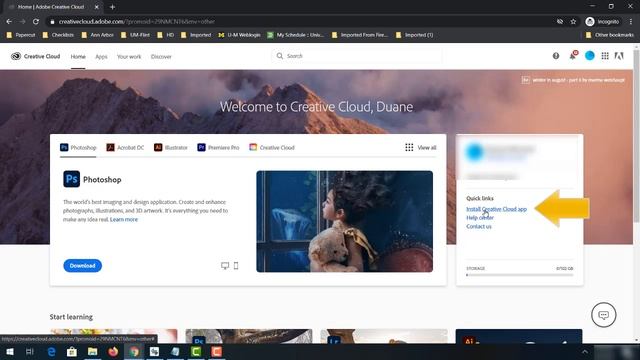The width and height of the screenshot is (640, 360).
Task: Select the Premiere Pro app tab
Action: (218, 147)
